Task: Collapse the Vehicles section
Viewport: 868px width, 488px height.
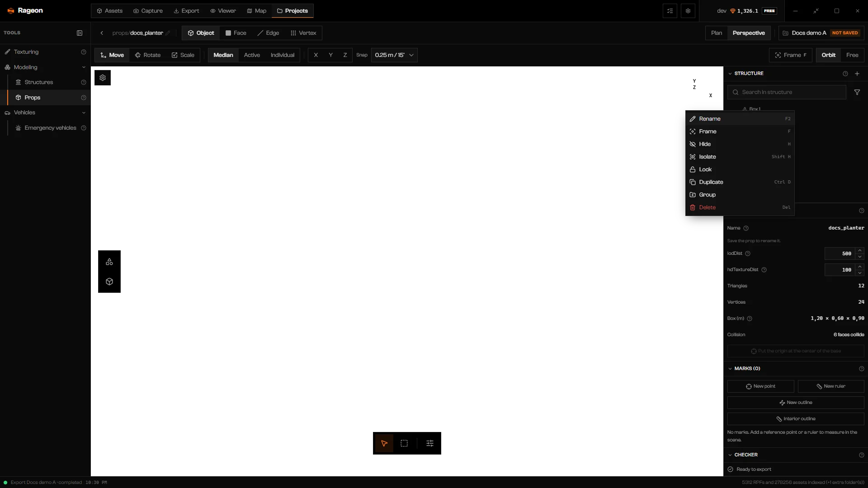Action: [84, 113]
